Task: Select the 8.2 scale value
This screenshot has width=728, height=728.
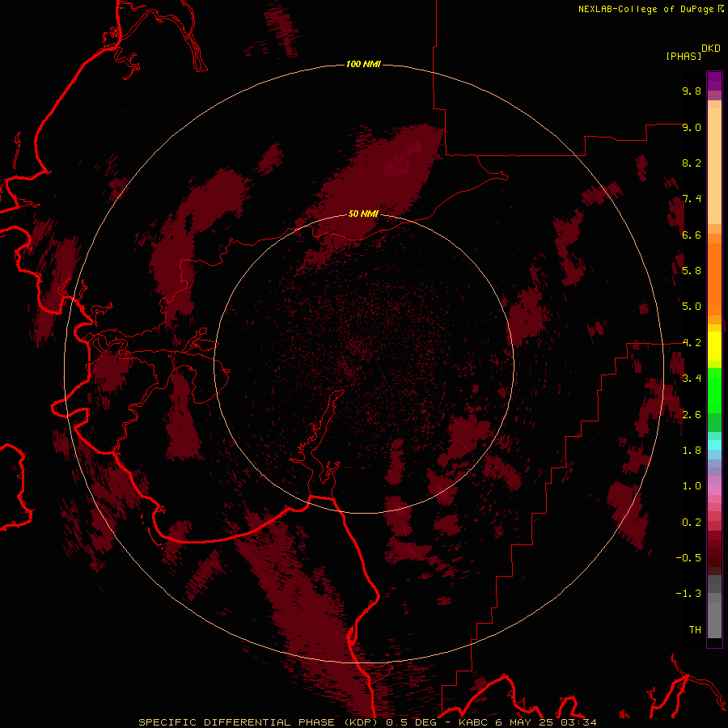Action: pyautogui.click(x=692, y=163)
